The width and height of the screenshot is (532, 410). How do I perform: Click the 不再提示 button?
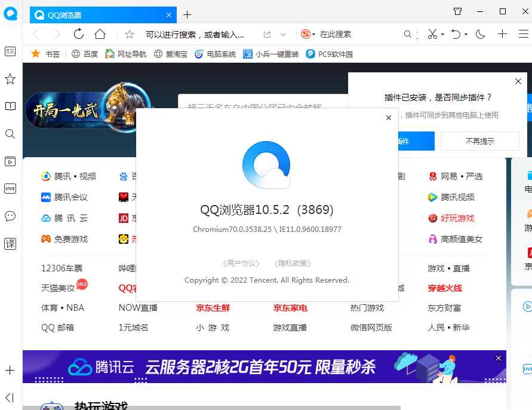pos(480,141)
